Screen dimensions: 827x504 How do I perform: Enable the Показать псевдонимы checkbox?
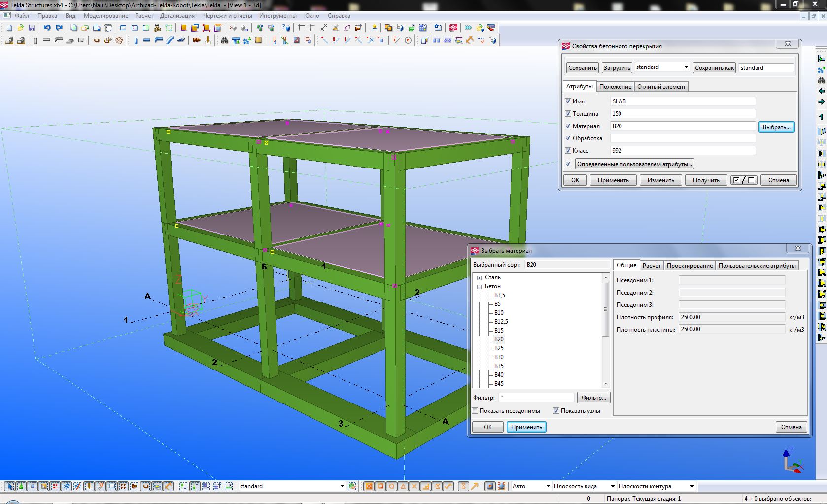coord(475,411)
